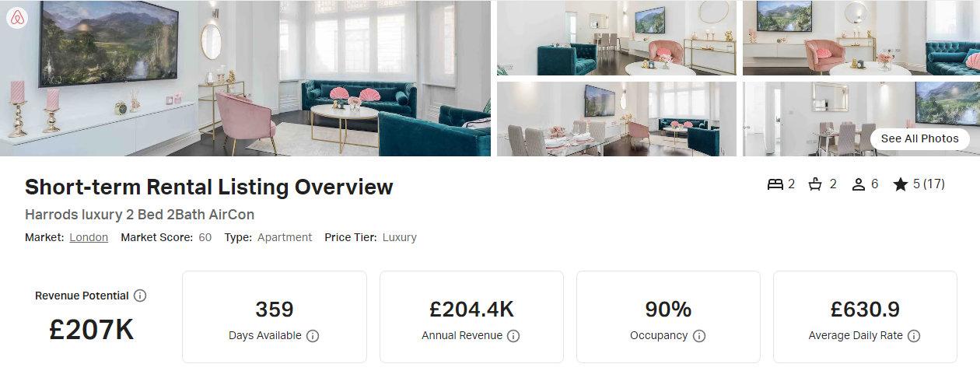Click info icon next to Days Available
The height and width of the screenshot is (385, 980).
pos(313,336)
